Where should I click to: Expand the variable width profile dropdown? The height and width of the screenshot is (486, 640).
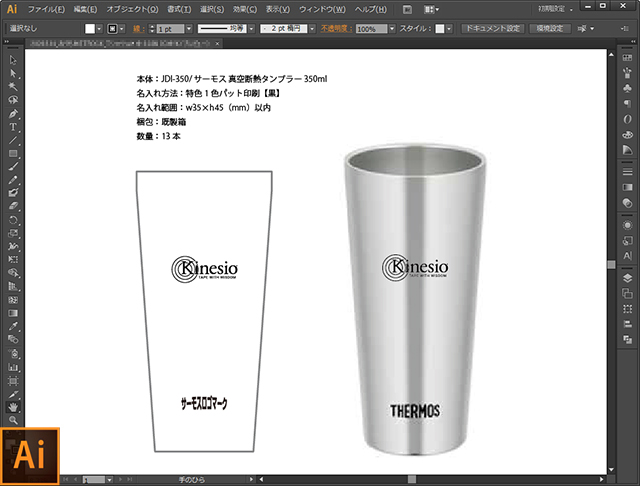(251, 29)
